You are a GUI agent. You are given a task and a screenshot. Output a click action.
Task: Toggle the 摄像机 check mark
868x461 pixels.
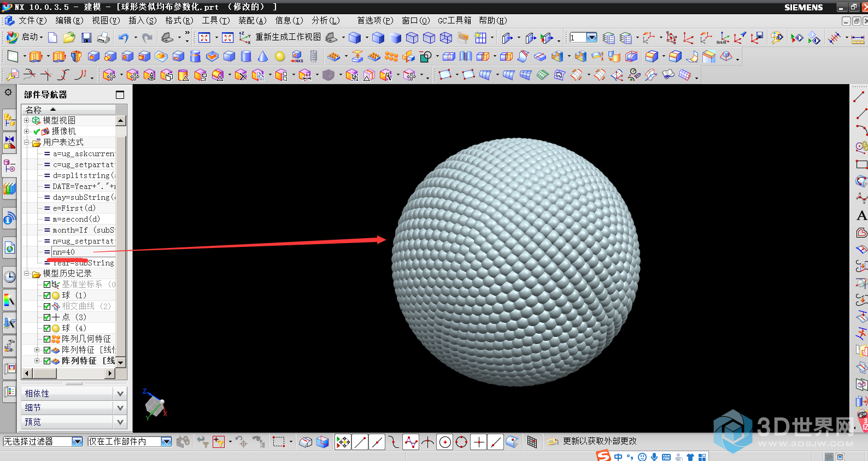[x=37, y=132]
